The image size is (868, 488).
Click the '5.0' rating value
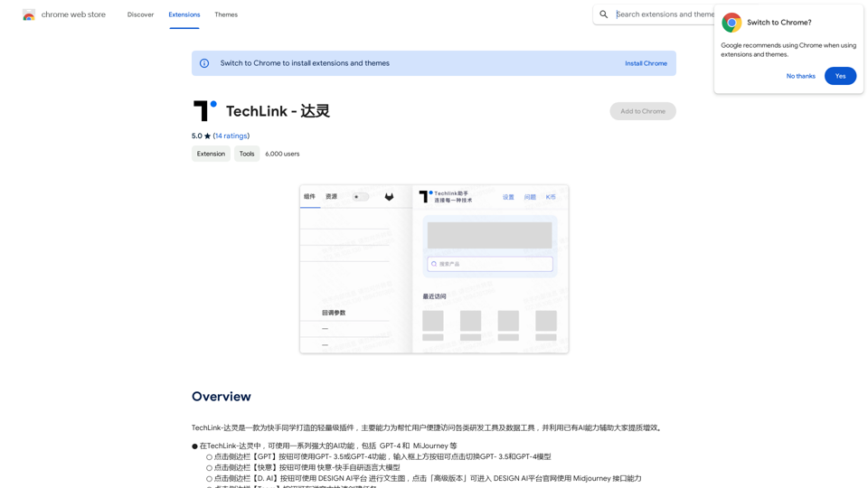click(x=196, y=136)
